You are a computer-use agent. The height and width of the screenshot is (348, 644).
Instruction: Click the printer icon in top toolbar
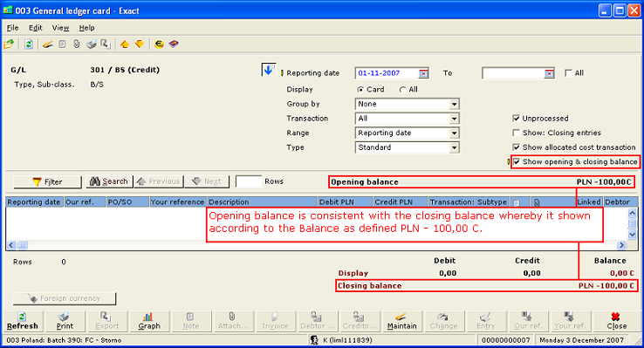[91, 44]
